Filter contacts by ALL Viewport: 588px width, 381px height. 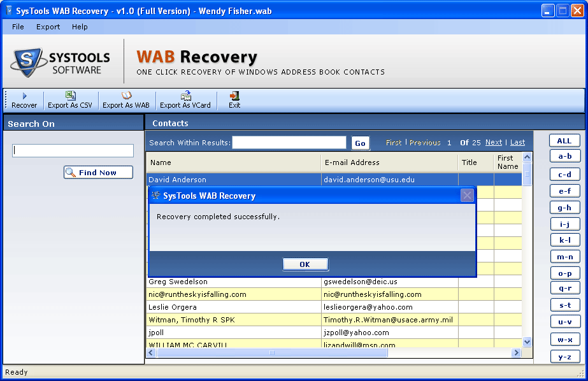[x=564, y=141]
